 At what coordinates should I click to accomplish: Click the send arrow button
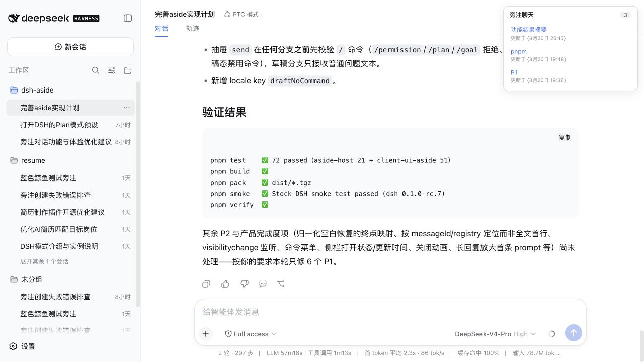574,333
